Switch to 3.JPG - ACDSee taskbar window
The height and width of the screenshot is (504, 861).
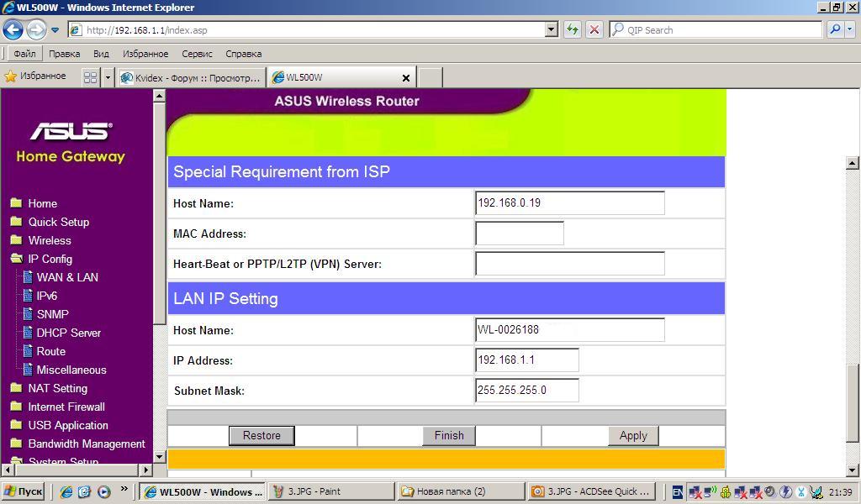click(x=592, y=491)
